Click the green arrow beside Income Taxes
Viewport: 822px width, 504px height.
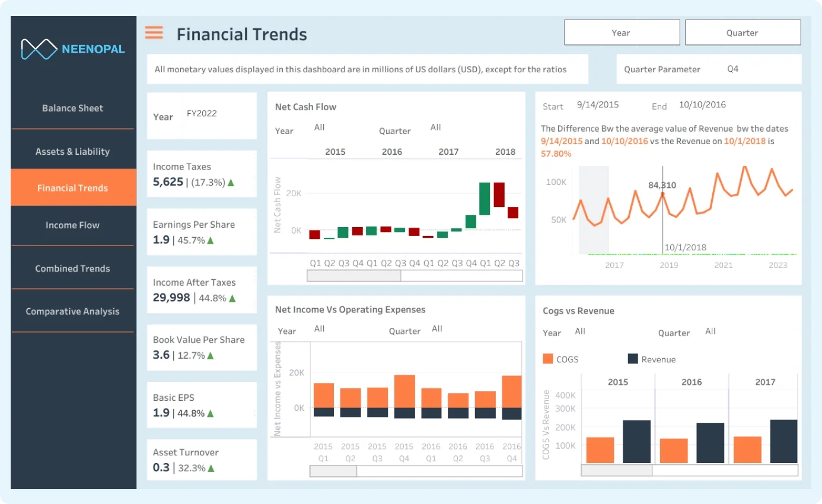[x=231, y=183]
